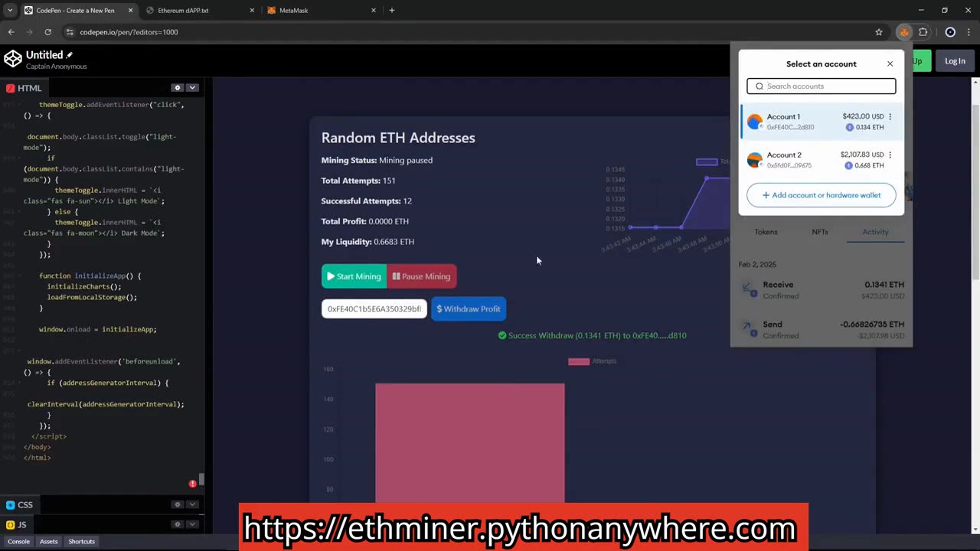Click the site info icon in address bar
This screenshot has height=551, width=980.
(70, 32)
